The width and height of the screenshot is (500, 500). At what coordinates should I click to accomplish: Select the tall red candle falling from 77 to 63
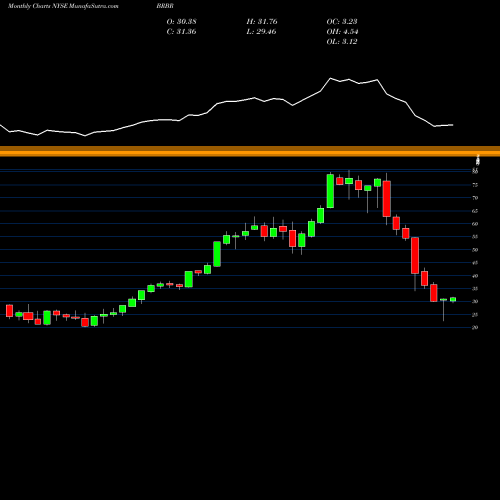tap(387, 199)
